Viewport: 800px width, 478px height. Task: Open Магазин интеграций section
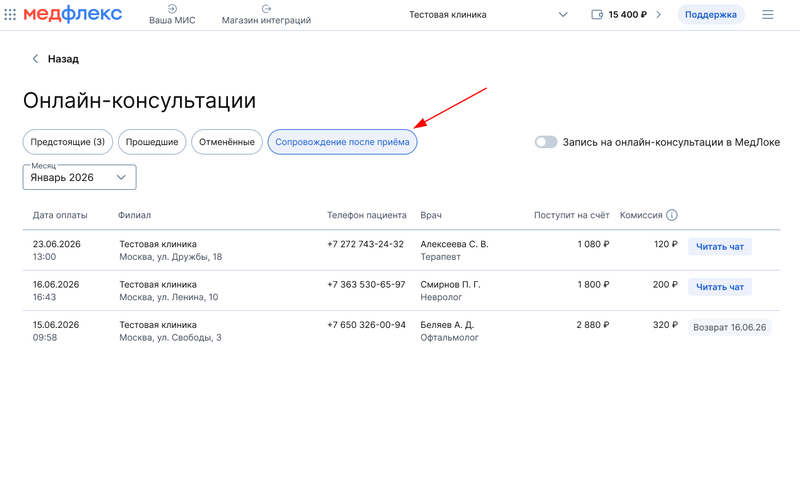pos(266,14)
